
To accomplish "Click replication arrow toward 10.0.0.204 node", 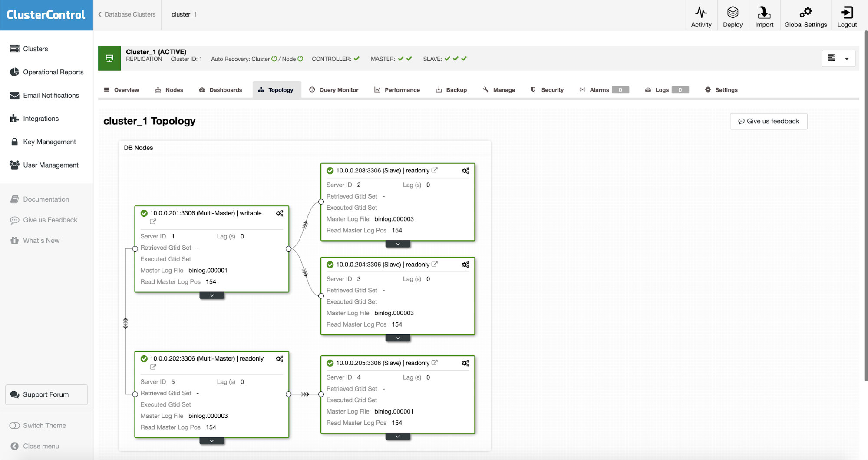I will pos(305,273).
